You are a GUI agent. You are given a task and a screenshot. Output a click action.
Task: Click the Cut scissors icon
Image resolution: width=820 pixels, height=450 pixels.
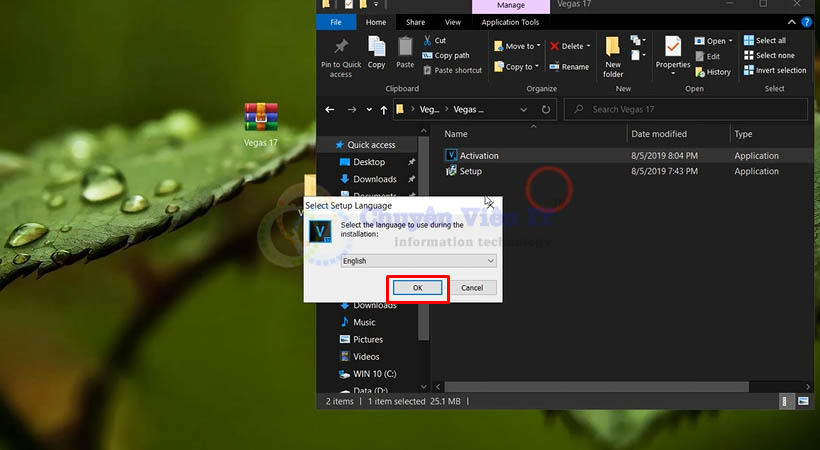click(427, 41)
